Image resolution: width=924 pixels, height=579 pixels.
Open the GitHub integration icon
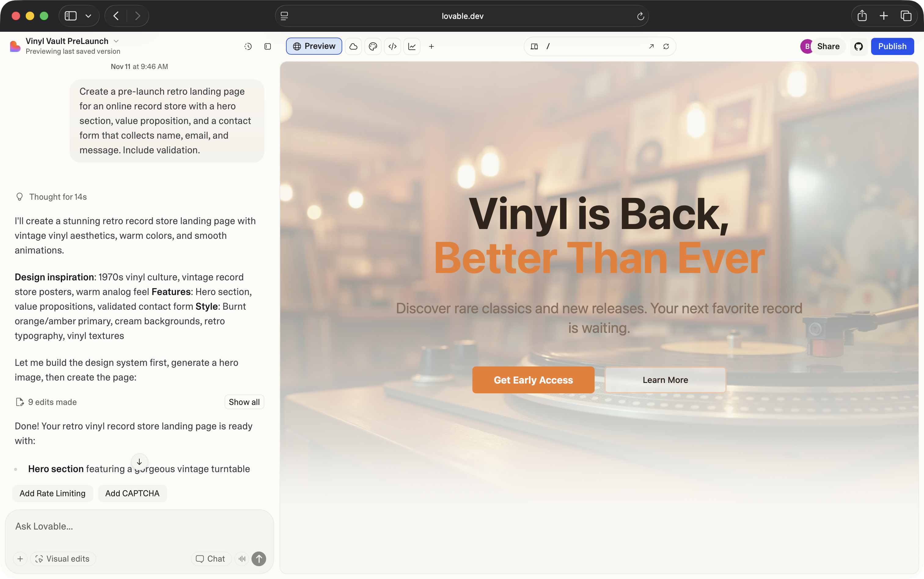(859, 46)
